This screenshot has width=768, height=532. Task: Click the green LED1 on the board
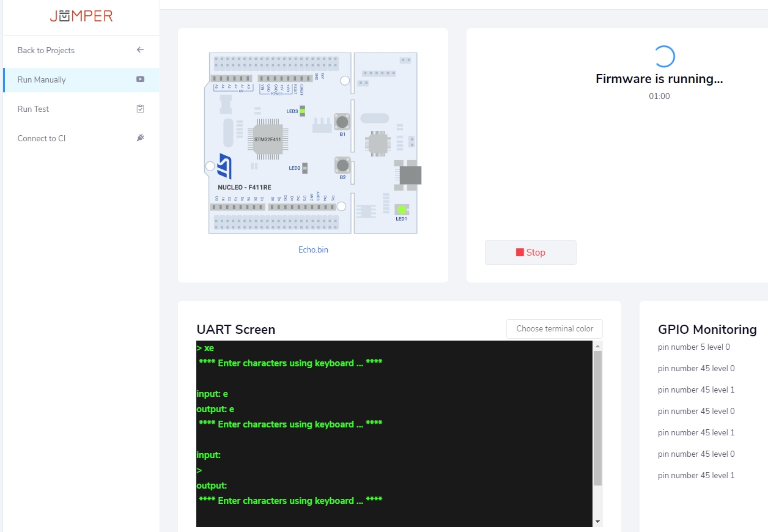402,210
